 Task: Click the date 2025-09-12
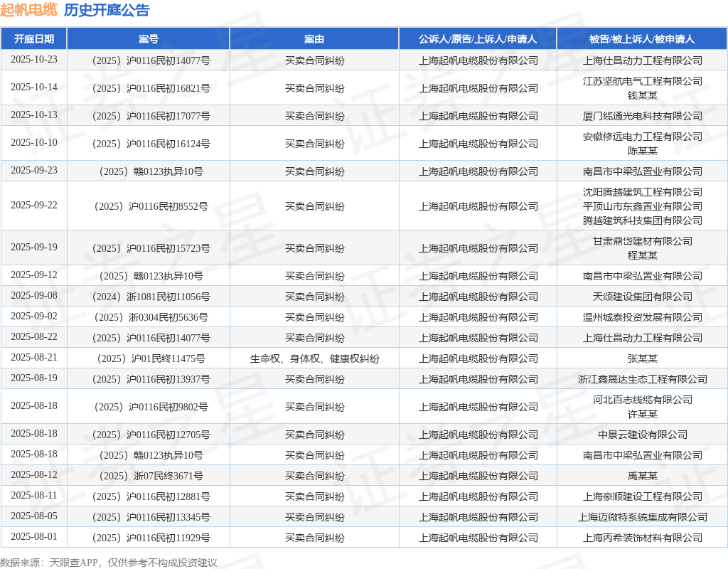coord(34,275)
